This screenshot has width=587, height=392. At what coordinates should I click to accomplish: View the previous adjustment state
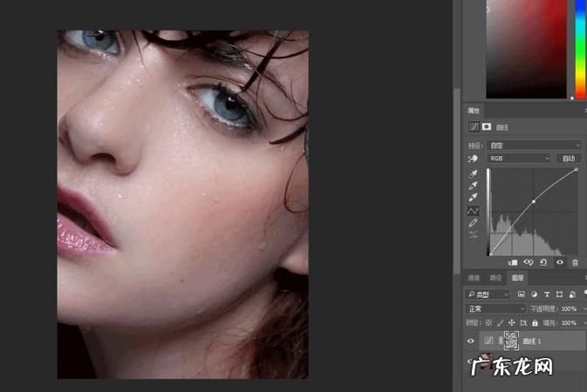(529, 262)
